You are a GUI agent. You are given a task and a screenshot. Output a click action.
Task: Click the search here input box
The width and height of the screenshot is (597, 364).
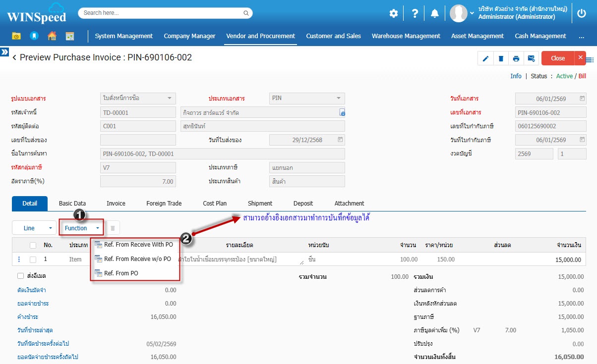coord(165,13)
